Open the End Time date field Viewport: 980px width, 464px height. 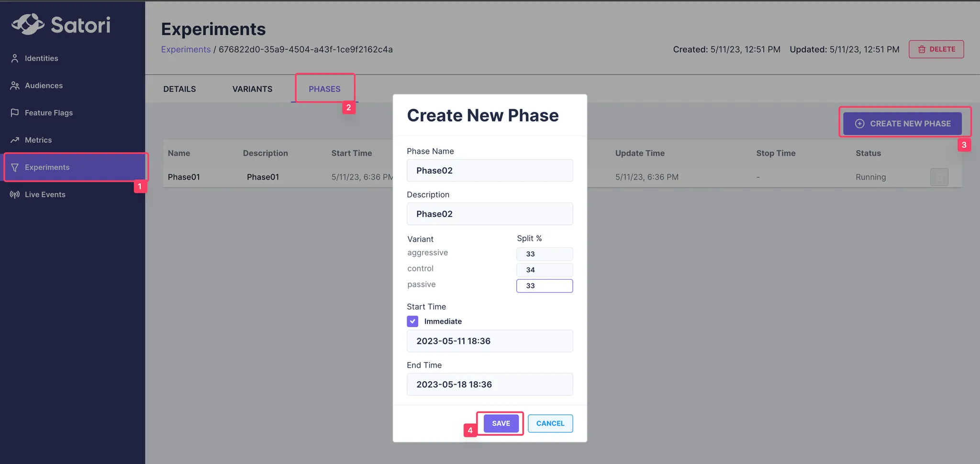pos(490,385)
